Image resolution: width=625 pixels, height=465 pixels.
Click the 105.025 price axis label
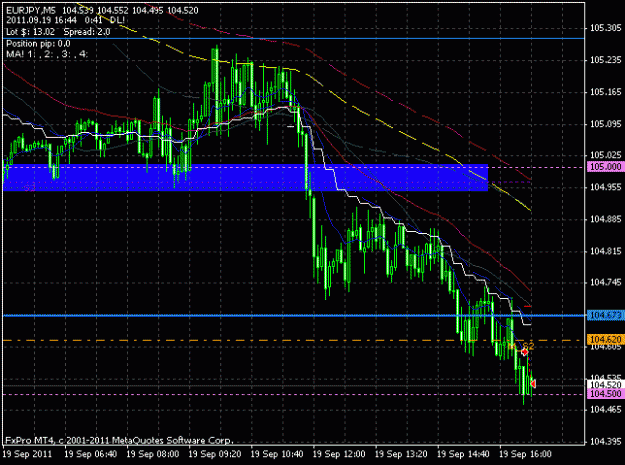coord(605,155)
